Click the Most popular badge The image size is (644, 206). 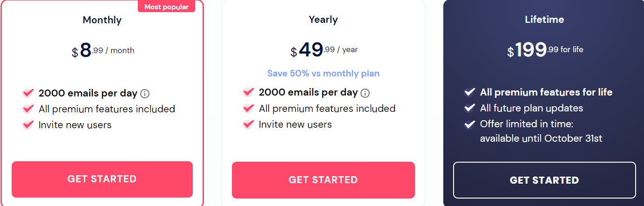coord(166,7)
